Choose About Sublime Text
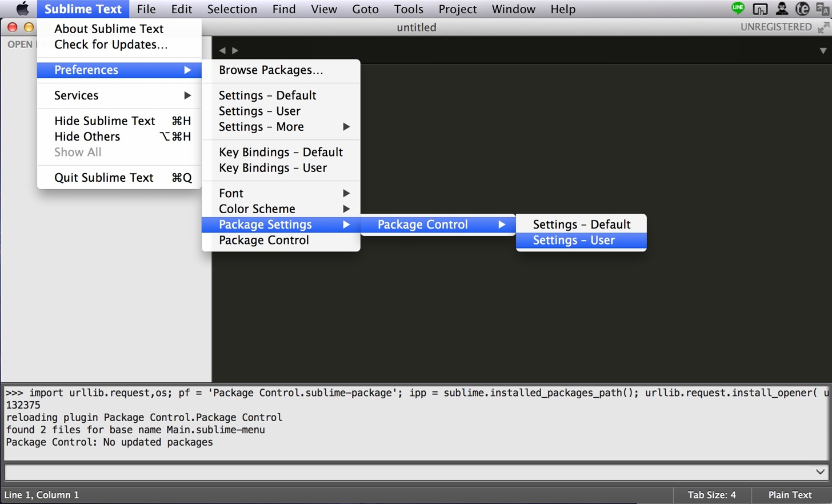The image size is (832, 504). point(119,29)
